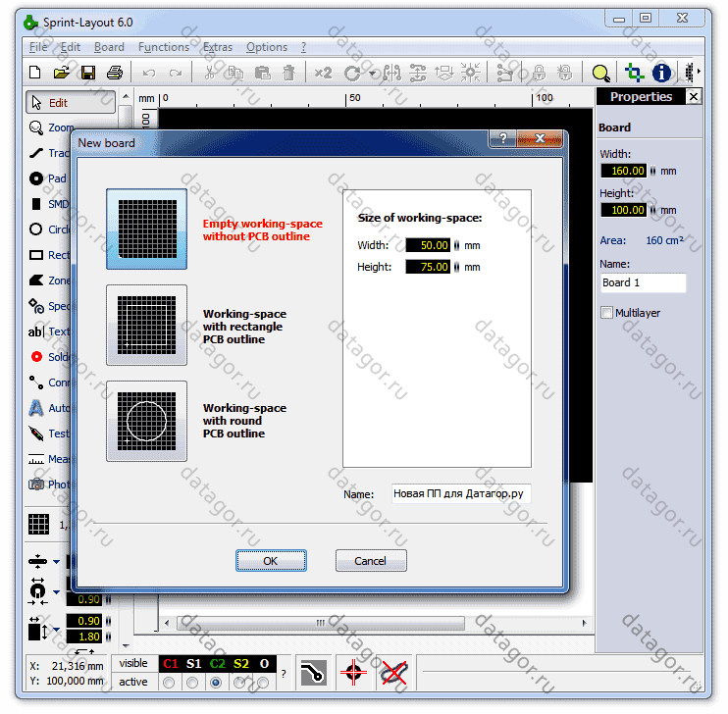728x714 pixels.
Task: Click the Align elements toolbar icon
Action: (418, 73)
